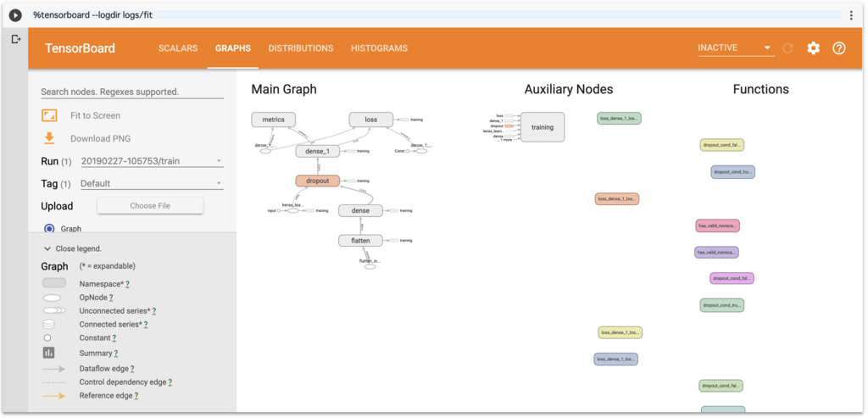Collapse the legend with Close legend chevron

(x=47, y=249)
